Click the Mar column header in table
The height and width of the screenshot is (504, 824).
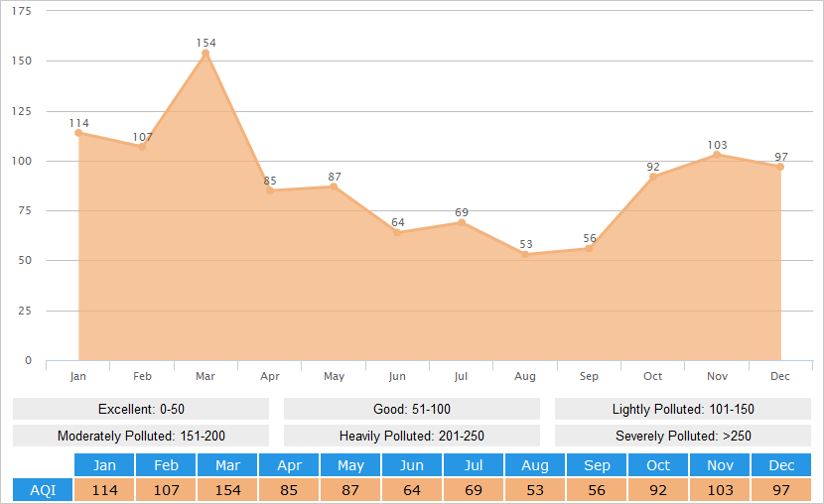click(x=227, y=465)
